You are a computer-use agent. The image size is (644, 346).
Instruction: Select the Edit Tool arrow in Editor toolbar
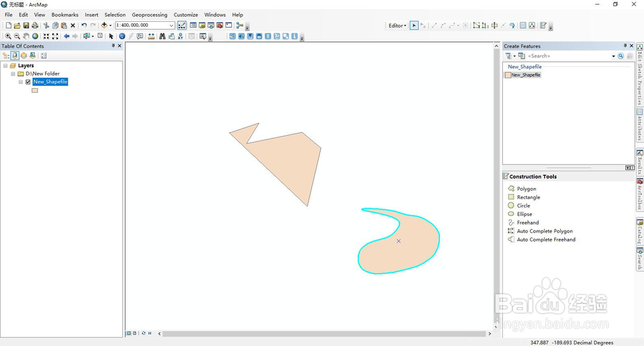pyautogui.click(x=414, y=26)
